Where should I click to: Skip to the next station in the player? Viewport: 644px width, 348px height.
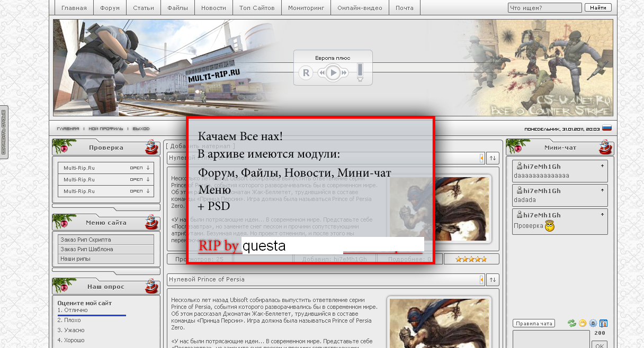tap(344, 73)
